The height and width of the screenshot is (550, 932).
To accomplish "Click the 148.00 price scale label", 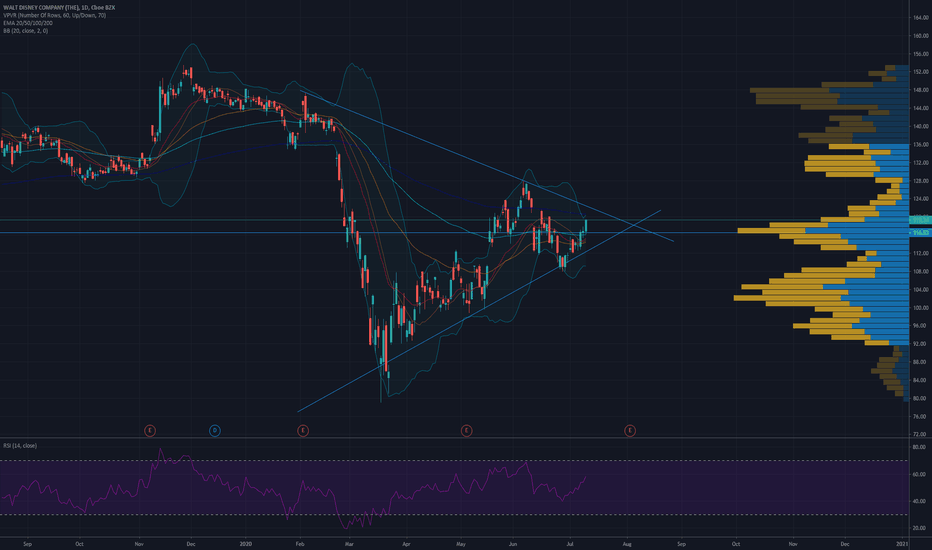I will point(921,90).
